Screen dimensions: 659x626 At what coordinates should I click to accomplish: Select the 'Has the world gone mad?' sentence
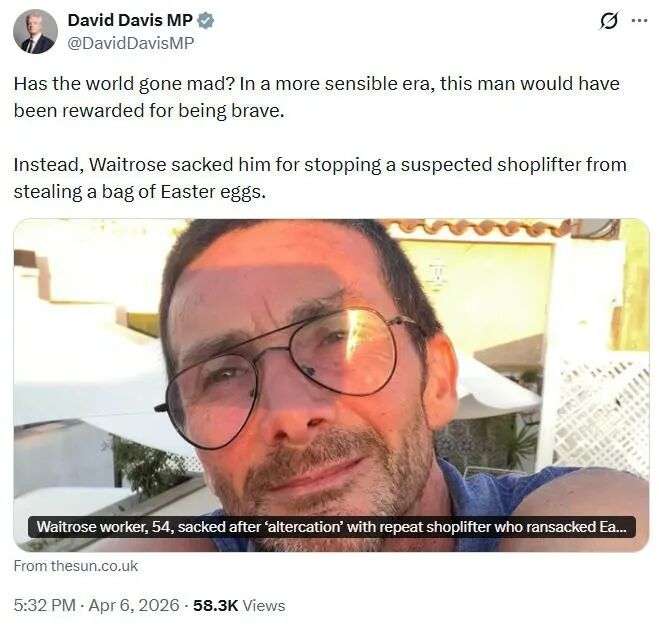(x=124, y=84)
